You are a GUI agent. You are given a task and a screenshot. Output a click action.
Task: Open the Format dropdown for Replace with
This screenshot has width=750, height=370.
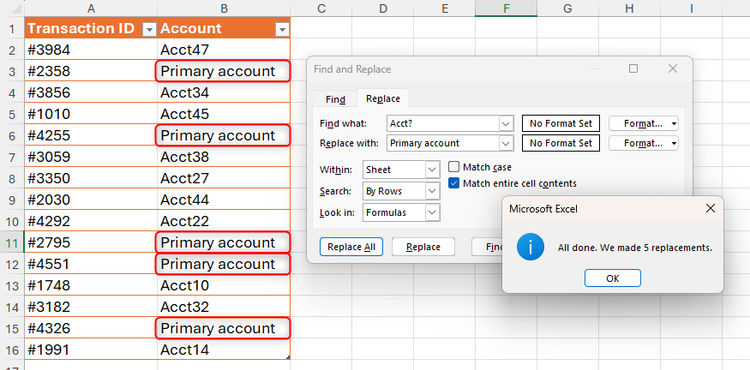643,143
